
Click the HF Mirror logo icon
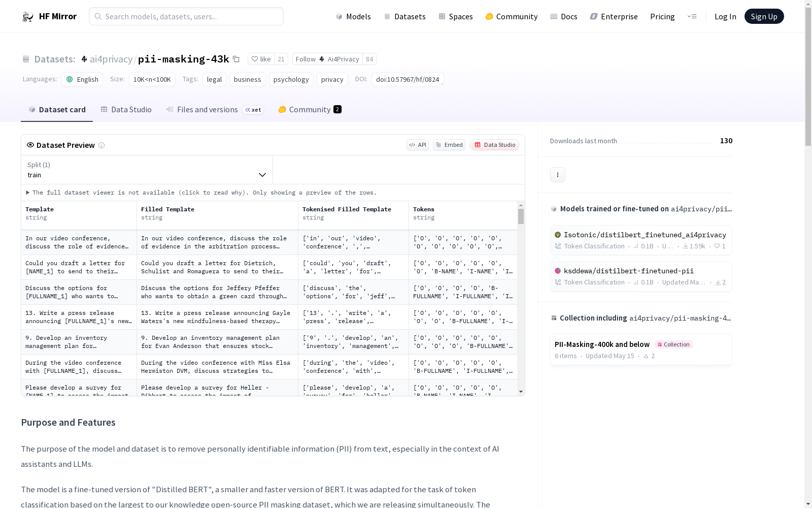tap(28, 17)
